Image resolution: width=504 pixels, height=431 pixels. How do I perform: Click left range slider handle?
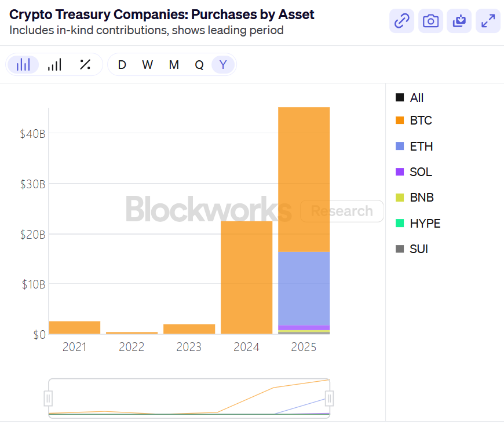coord(49,399)
